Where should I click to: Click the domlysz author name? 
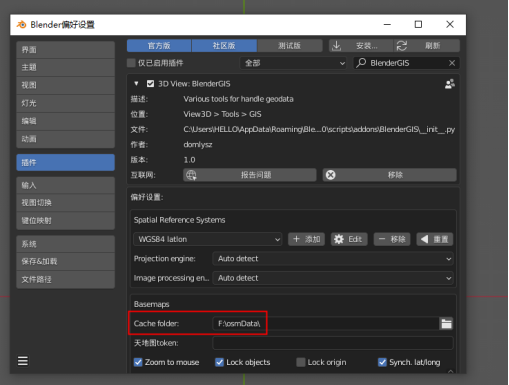(x=198, y=145)
